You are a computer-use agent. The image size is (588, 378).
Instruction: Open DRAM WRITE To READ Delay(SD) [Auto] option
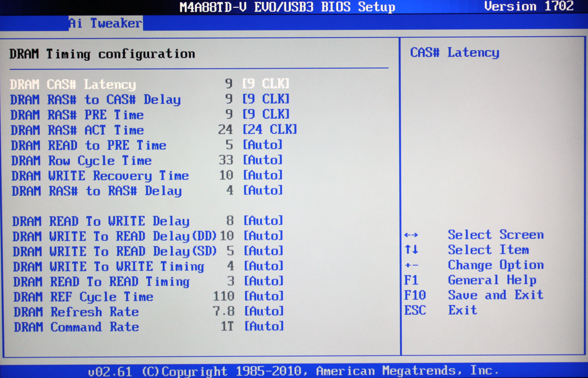(x=263, y=251)
